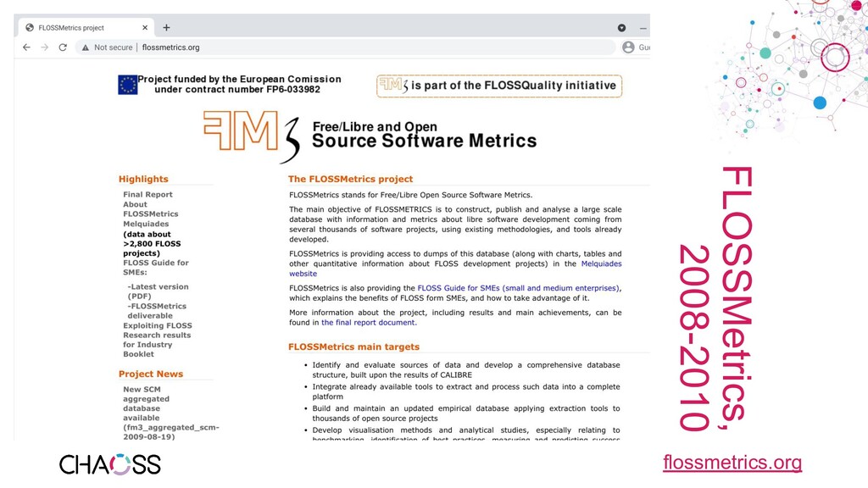Click the browser forward arrow

point(45,47)
